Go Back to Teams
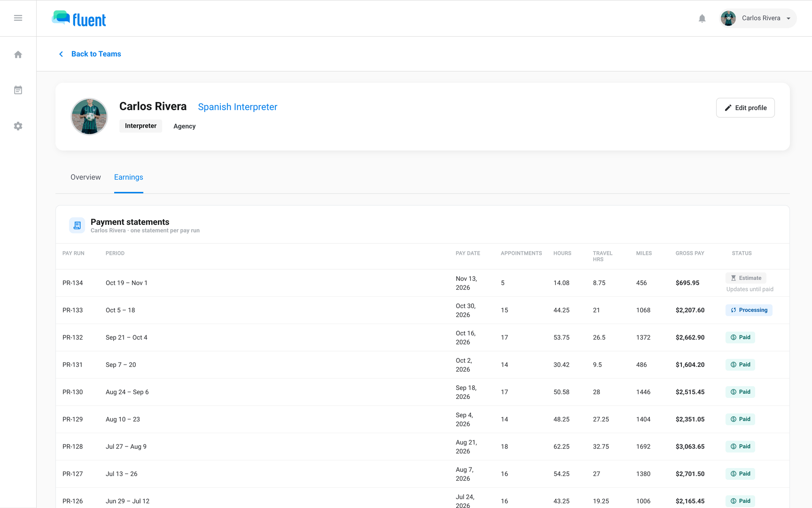812x508 pixels. (96, 54)
